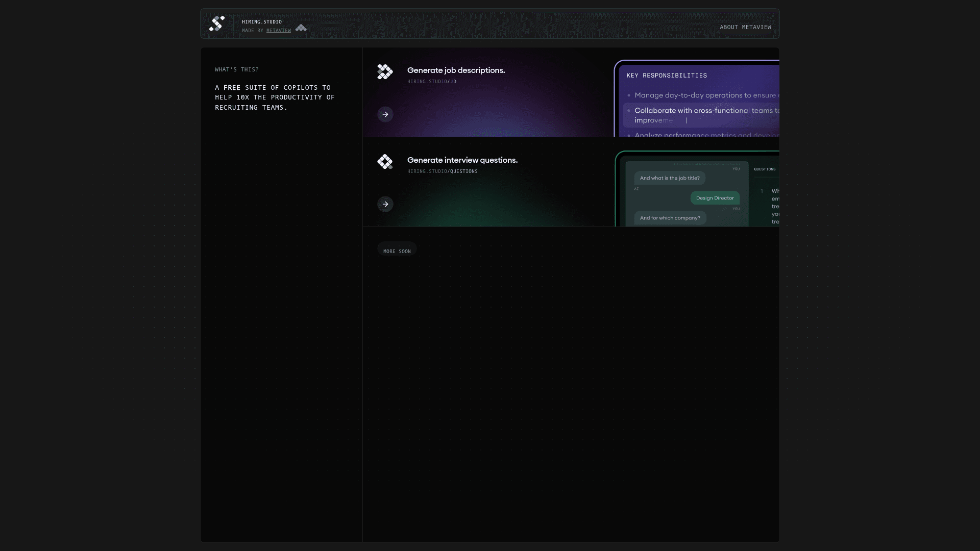Select the KEY RESPONSIBILITIES heading in purple preview
The image size is (980, 551).
click(667, 75)
